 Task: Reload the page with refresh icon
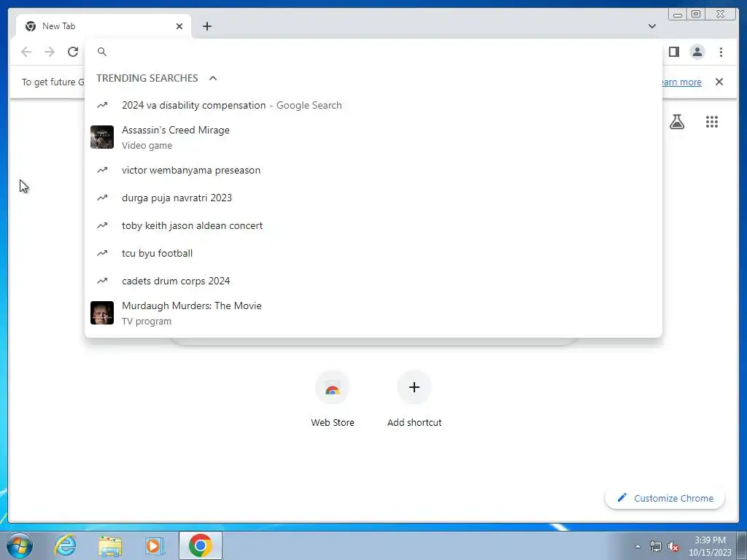coord(73,52)
